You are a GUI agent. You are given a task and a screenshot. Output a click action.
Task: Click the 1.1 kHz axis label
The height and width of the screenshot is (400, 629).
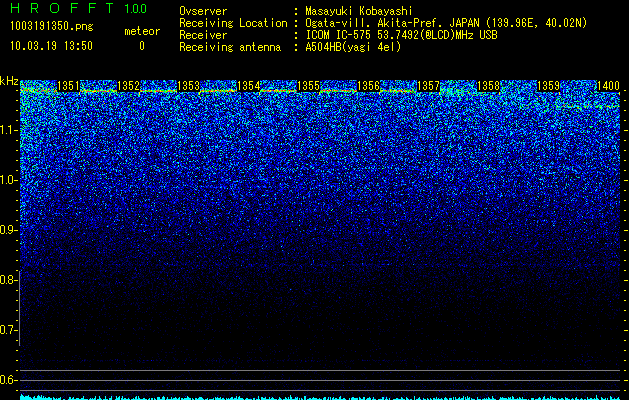(x=9, y=130)
